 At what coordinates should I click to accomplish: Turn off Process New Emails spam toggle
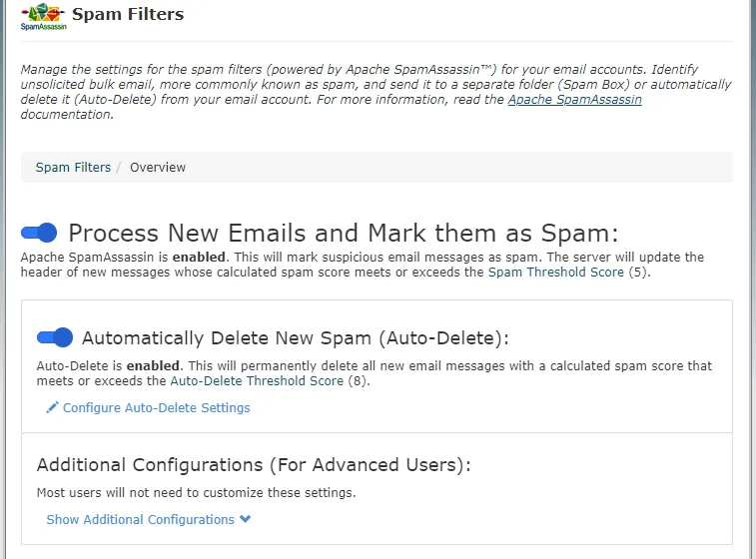tap(39, 233)
